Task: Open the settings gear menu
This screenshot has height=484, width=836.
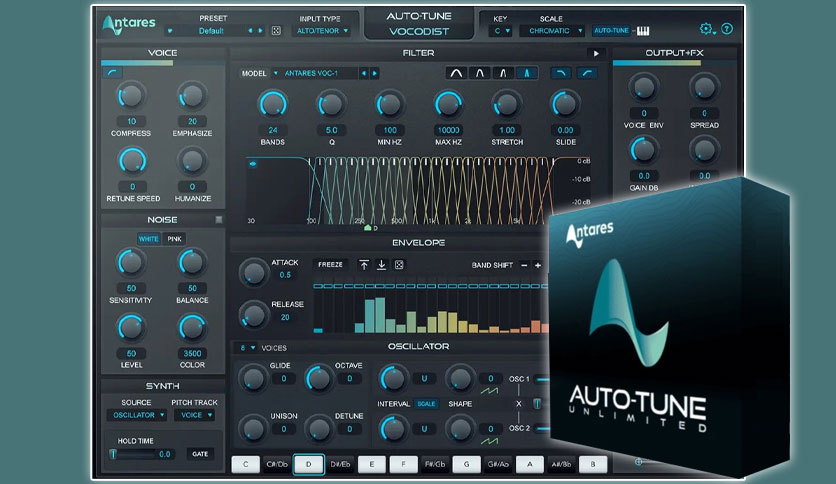Action: point(706,29)
